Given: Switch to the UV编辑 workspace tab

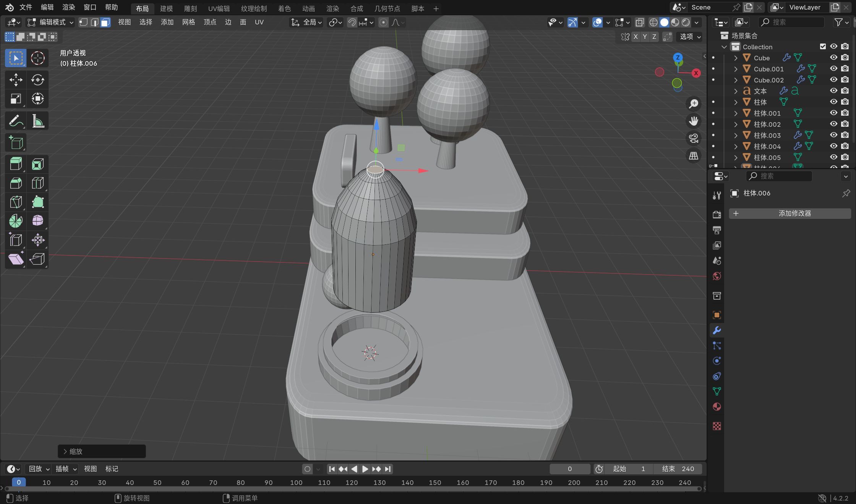Looking at the screenshot, I should [219, 8].
